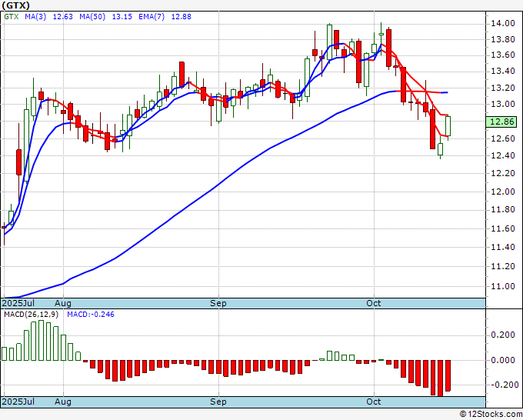Click the 2025Jul label on price chart axis
523x420 pixels.
tap(18, 303)
